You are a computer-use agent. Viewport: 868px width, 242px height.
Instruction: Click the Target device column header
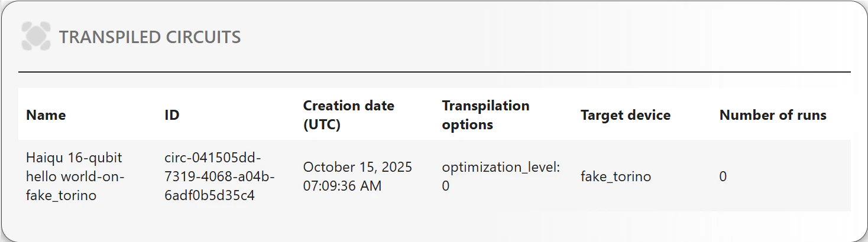[625, 115]
